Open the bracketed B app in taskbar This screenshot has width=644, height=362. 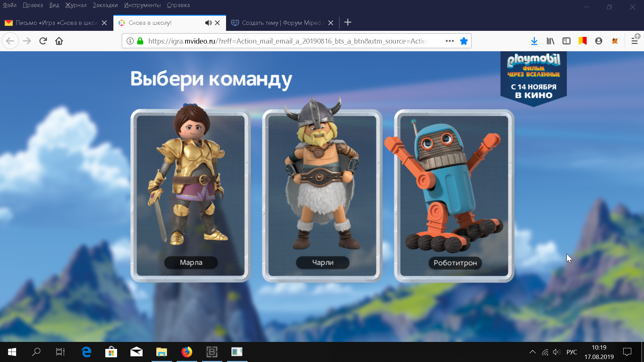pyautogui.click(x=212, y=352)
